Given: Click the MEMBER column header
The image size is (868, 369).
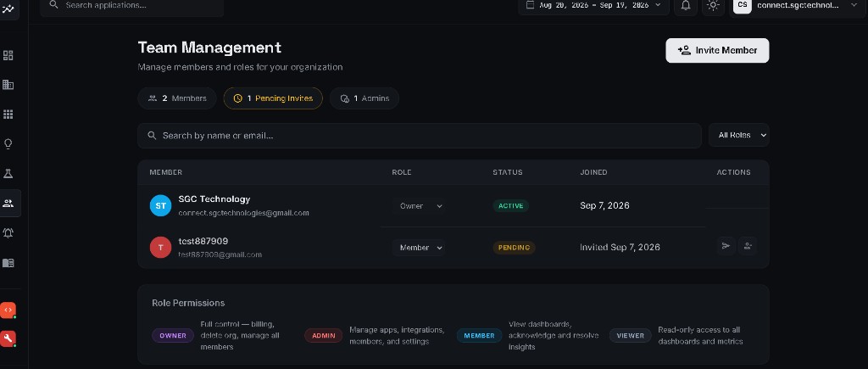Looking at the screenshot, I should pyautogui.click(x=165, y=172).
